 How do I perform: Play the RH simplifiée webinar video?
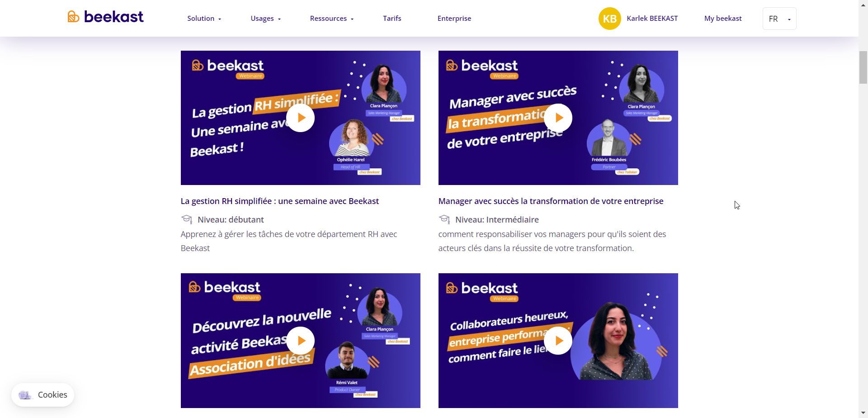[x=301, y=118]
